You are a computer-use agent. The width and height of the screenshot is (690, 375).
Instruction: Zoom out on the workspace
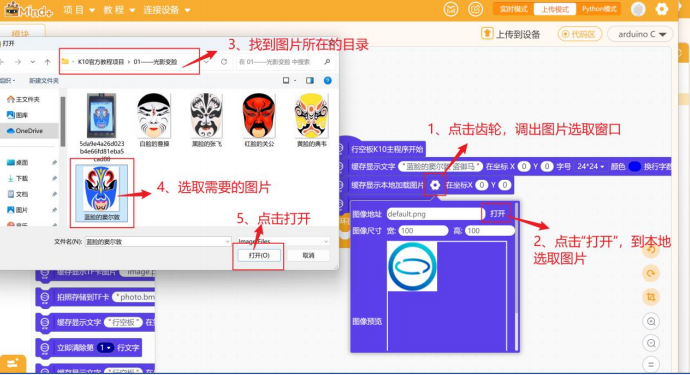(x=651, y=343)
